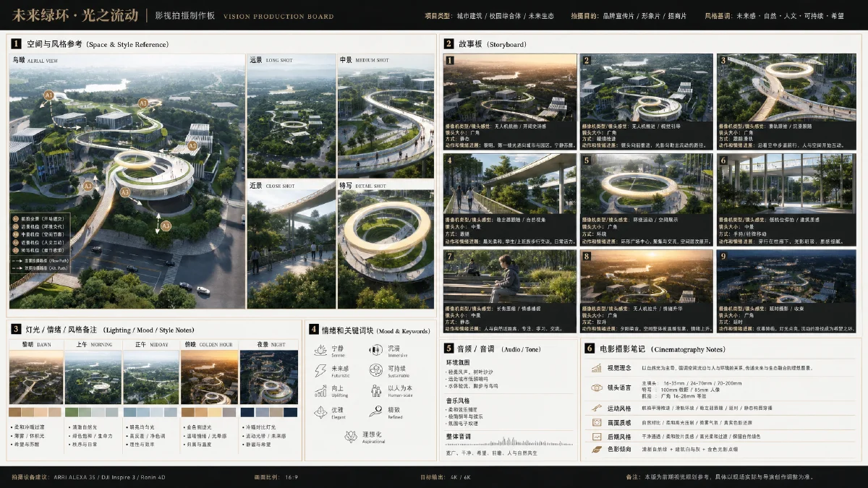Viewport: 868px width, 488px height.
Task: Click the Sustainable circular icon
Action: click(x=375, y=370)
